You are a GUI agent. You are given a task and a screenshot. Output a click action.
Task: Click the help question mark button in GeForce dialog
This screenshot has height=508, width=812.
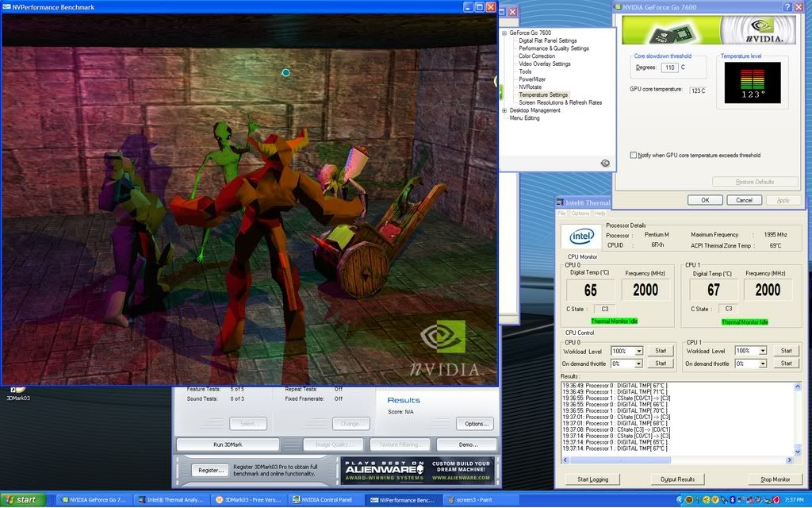tap(787, 7)
